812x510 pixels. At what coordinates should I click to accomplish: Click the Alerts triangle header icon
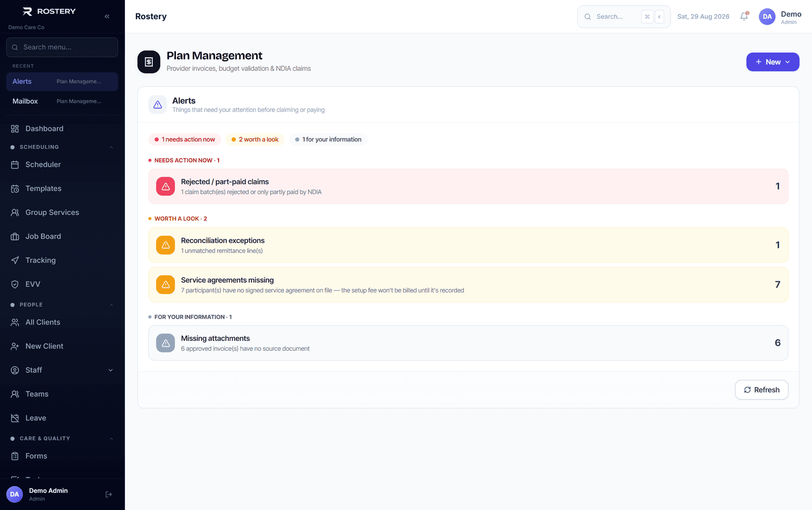[x=158, y=105]
